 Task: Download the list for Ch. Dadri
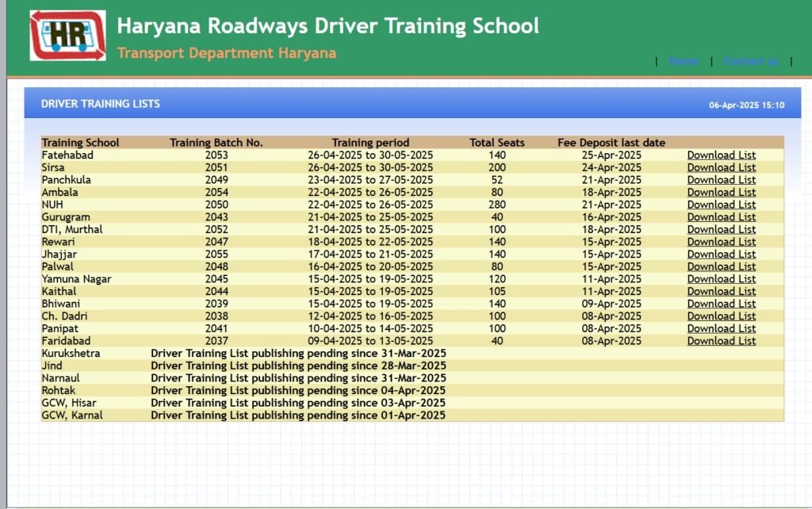click(722, 316)
